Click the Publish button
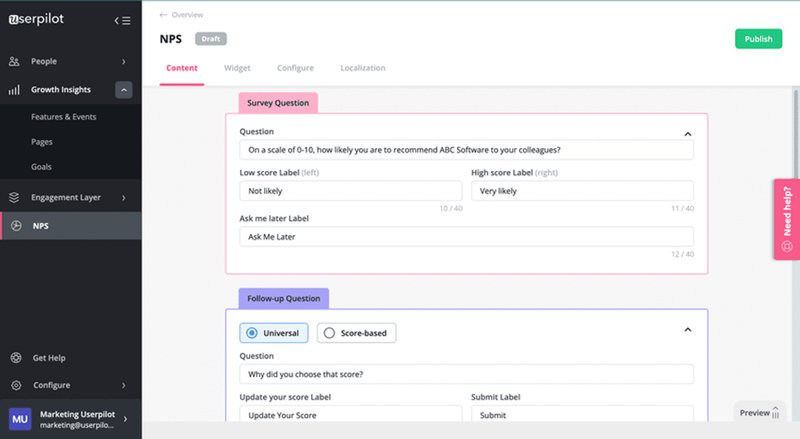Screen dimensions: 800x439 758,39
